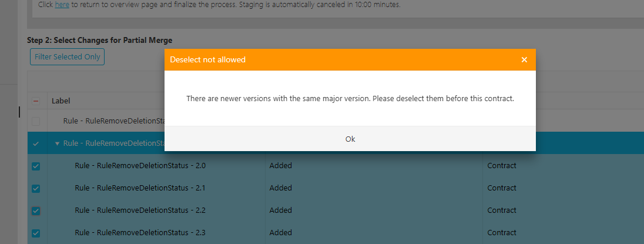Viewport: 644px width, 244px height.
Task: Select the RuleRemoveDeletionStatus - 2.3 row label
Action: tap(140, 233)
